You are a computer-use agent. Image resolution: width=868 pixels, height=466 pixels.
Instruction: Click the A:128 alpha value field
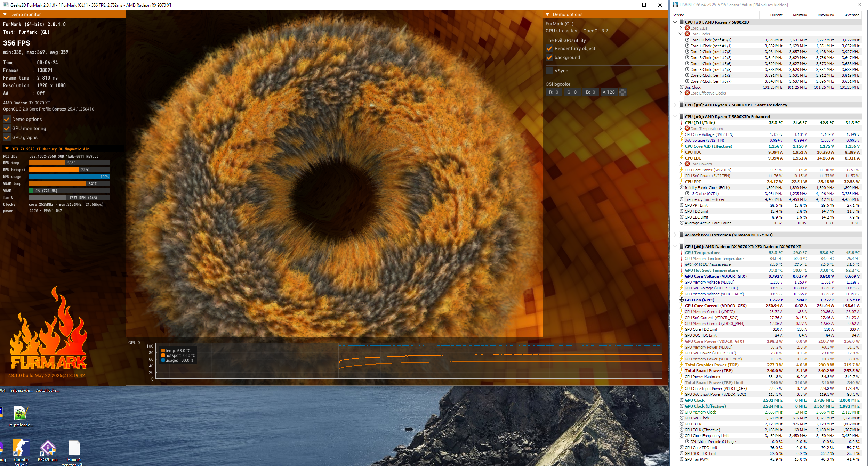[x=609, y=92]
